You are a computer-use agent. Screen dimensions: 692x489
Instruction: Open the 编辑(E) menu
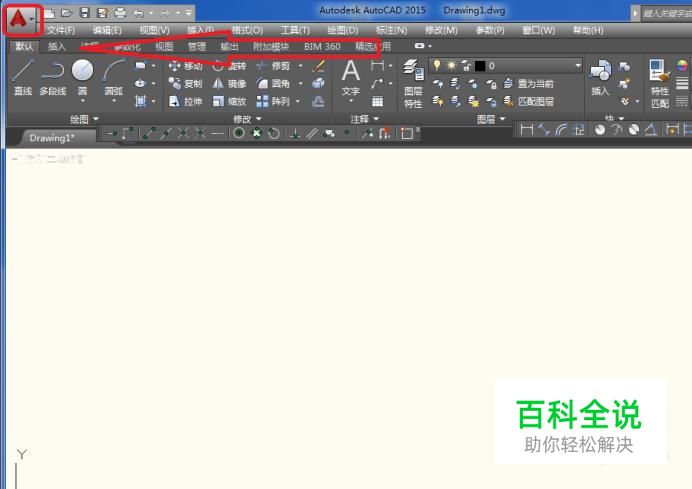(x=107, y=30)
